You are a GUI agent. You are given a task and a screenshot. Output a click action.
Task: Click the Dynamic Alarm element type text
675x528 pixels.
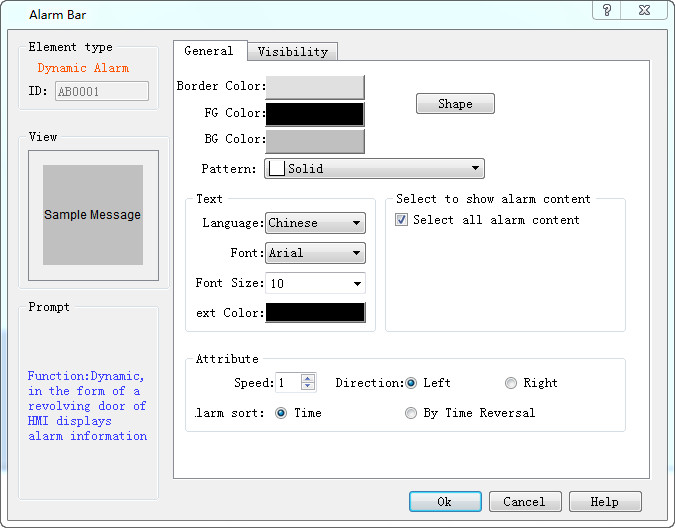tap(83, 68)
